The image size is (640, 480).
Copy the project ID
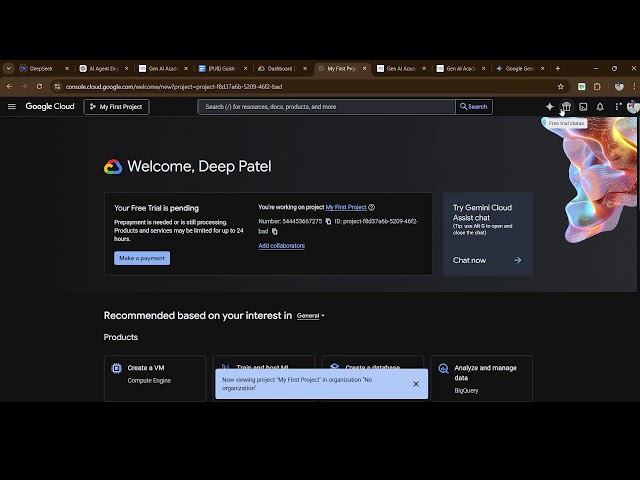point(275,231)
